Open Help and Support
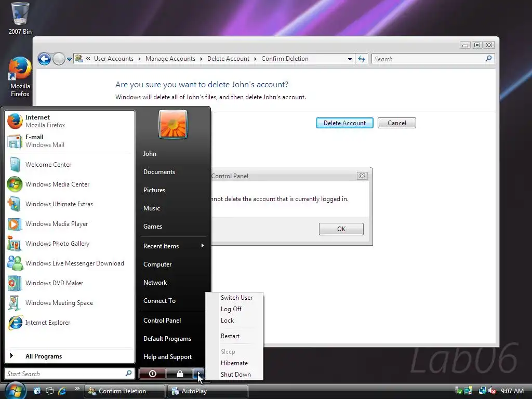This screenshot has width=532, height=399. click(x=174, y=356)
